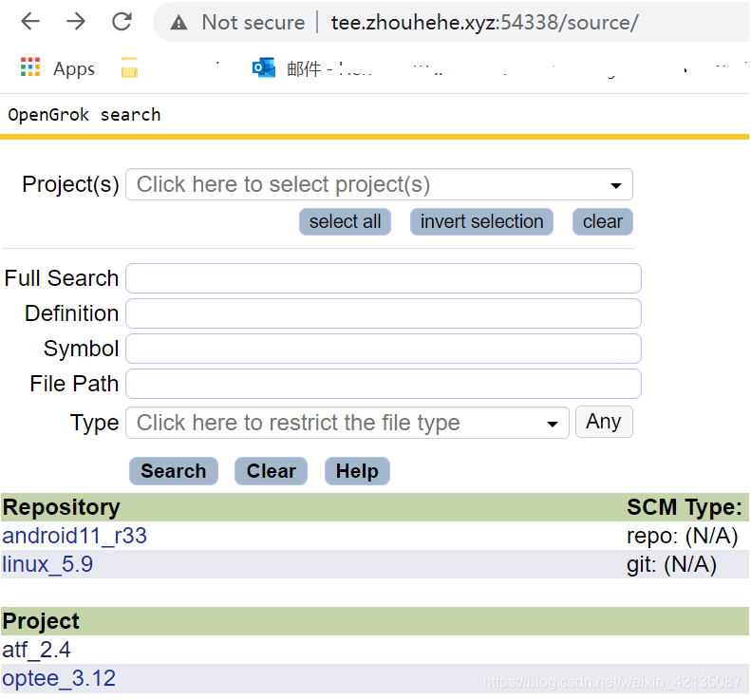Screen dimensions: 751x700
Task: Click the invert selection button
Action: (x=481, y=222)
